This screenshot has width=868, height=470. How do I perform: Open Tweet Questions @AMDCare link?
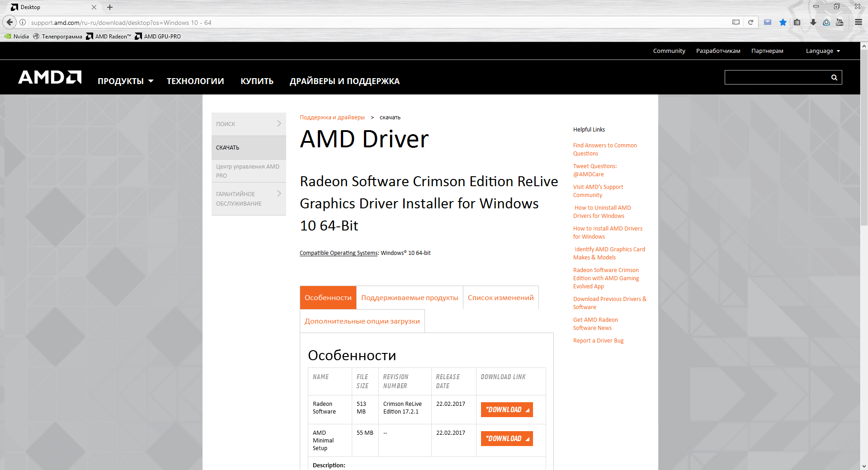pyautogui.click(x=595, y=170)
